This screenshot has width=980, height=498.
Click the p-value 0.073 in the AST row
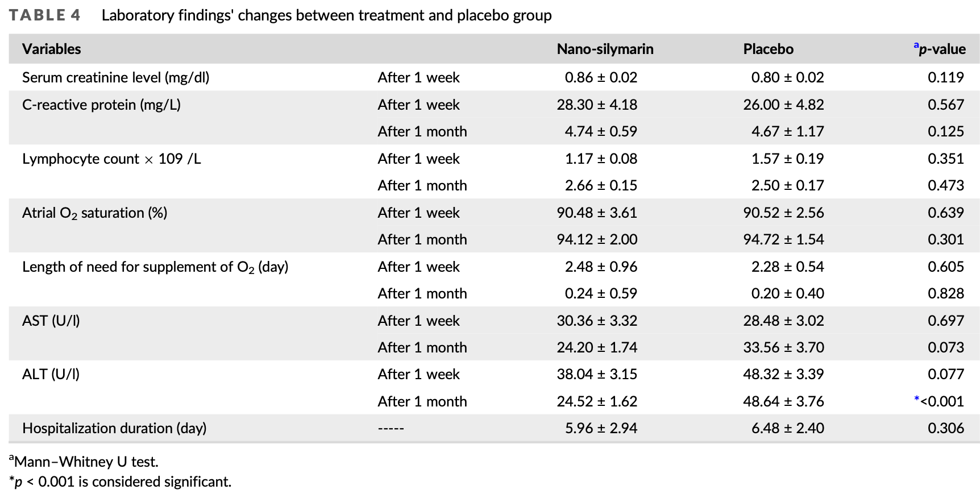point(946,347)
